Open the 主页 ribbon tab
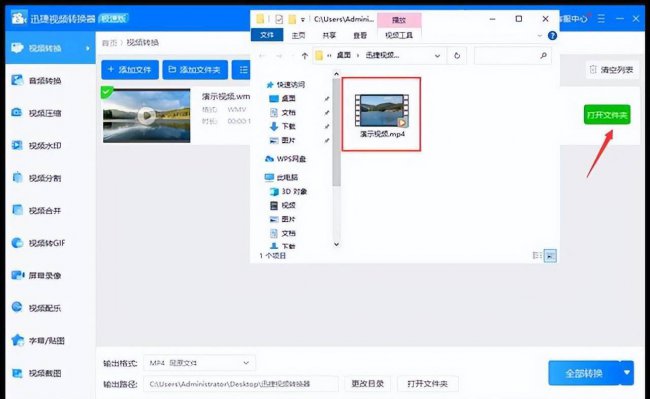The height and width of the screenshot is (399, 650). point(298,36)
